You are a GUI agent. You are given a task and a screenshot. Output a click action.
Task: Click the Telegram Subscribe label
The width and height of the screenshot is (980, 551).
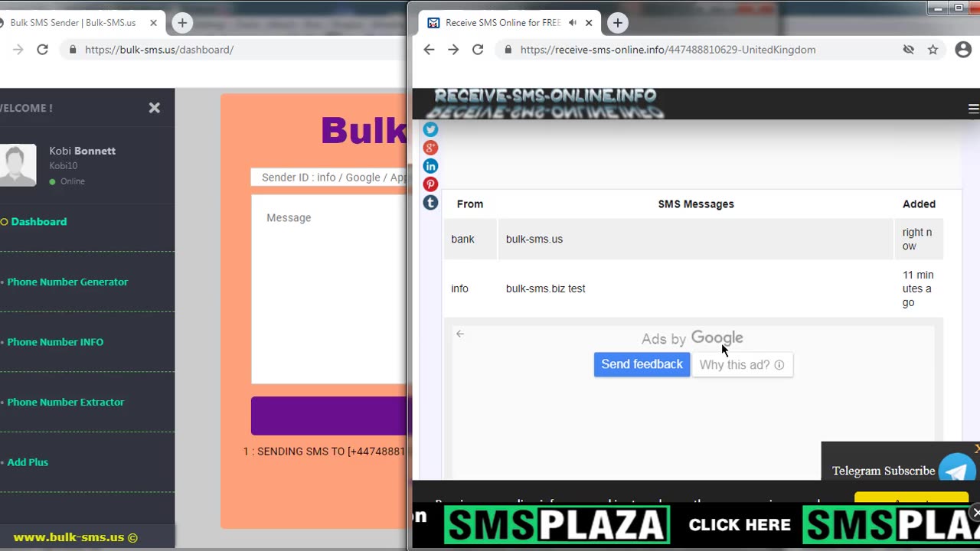(x=884, y=471)
